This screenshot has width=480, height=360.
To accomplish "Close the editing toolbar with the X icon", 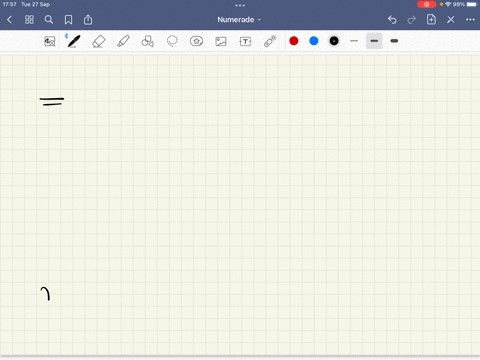I will coord(451,20).
